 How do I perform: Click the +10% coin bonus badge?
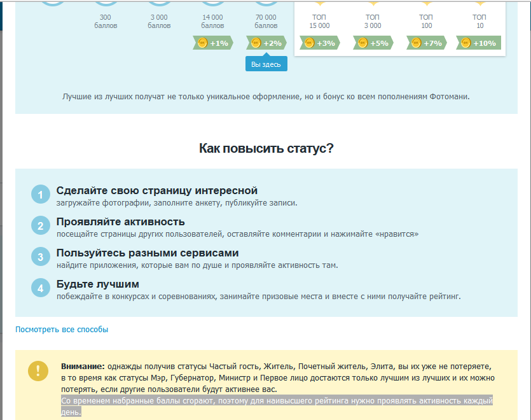coord(478,43)
